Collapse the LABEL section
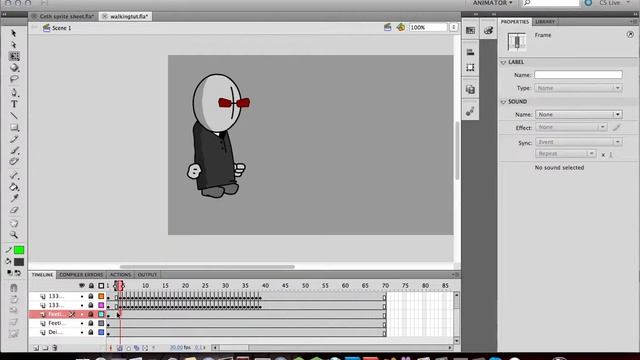Viewport: 640px width, 360px height. pos(503,62)
